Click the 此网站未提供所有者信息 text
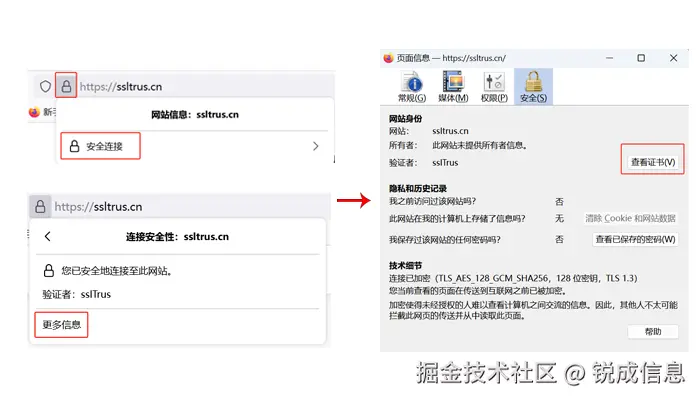The image size is (700, 400). [480, 145]
